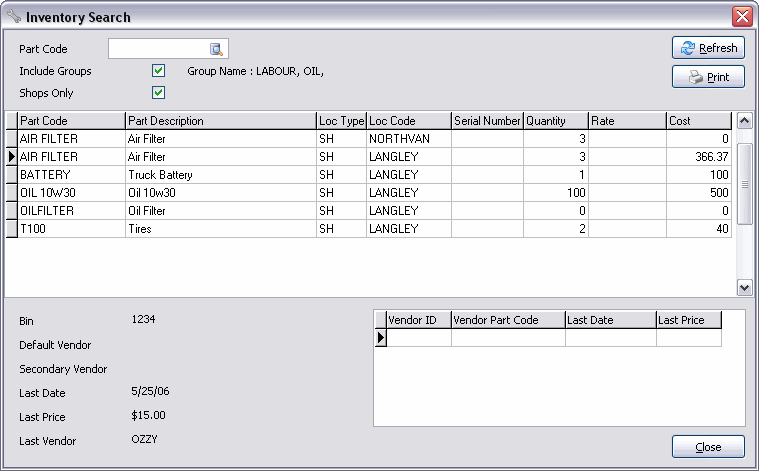Type in the Part Code input field
This screenshot has height=471, width=759.
click(x=158, y=49)
